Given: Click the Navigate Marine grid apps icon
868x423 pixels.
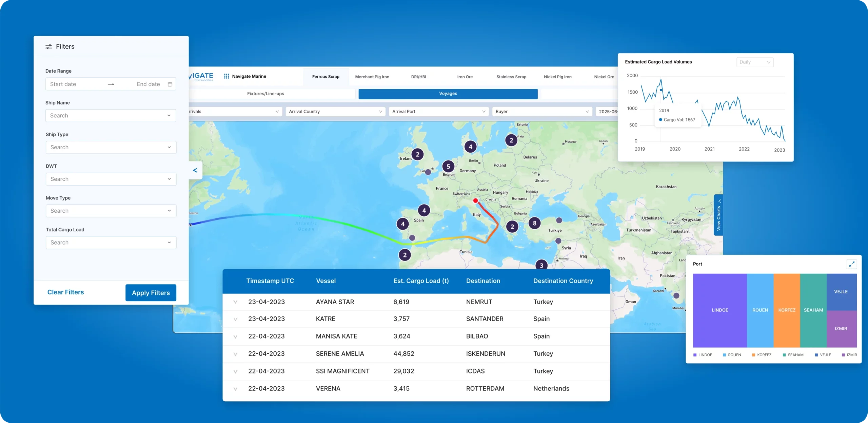Looking at the screenshot, I should [226, 76].
